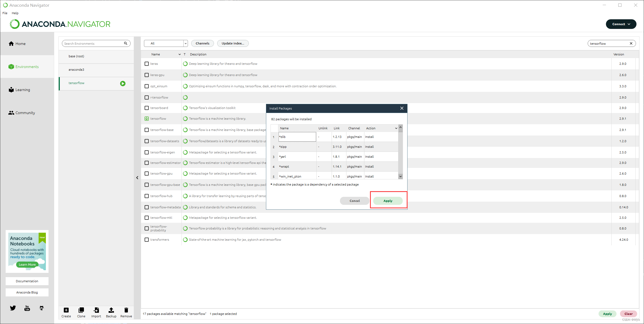The image size is (644, 324).
Task: Click the Community sidebar icon
Action: 11,112
